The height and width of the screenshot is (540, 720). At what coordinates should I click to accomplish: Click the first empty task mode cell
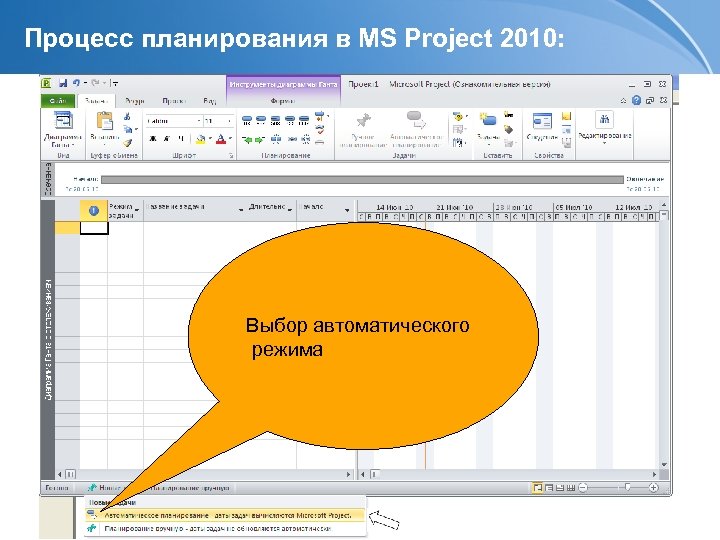125,228
